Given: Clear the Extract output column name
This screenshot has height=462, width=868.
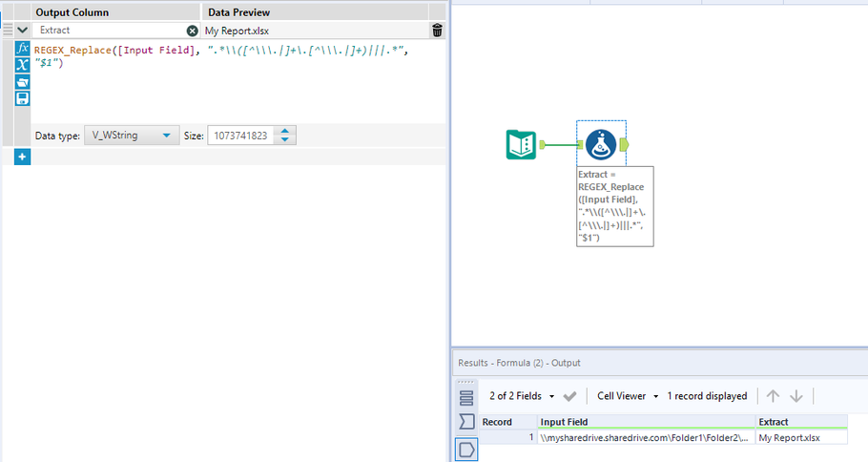Looking at the screenshot, I should coord(192,31).
